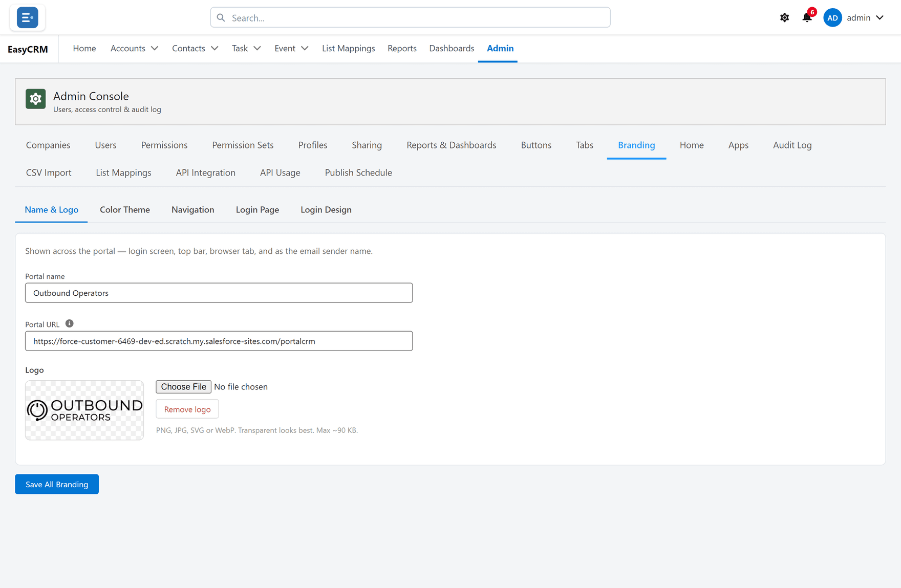Click the Admin Console gear icon
The width and height of the screenshot is (901, 588).
(35, 99)
